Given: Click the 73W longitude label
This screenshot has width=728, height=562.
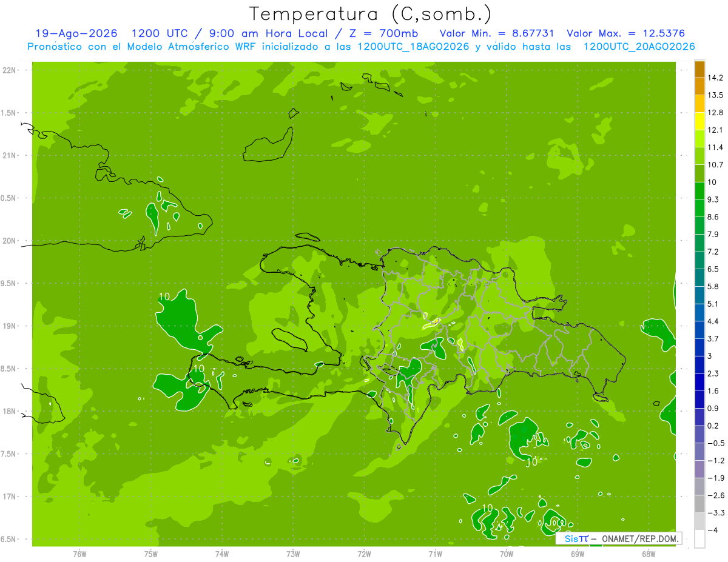Looking at the screenshot, I should pyautogui.click(x=293, y=554).
